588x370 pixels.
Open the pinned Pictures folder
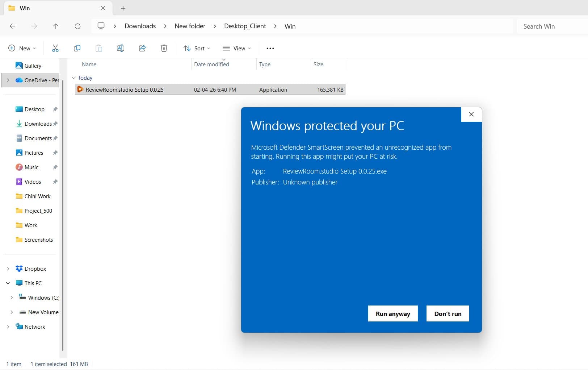pyautogui.click(x=30, y=153)
